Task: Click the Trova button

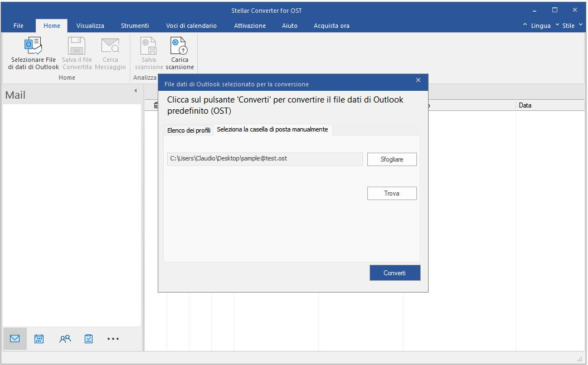Action: [392, 193]
